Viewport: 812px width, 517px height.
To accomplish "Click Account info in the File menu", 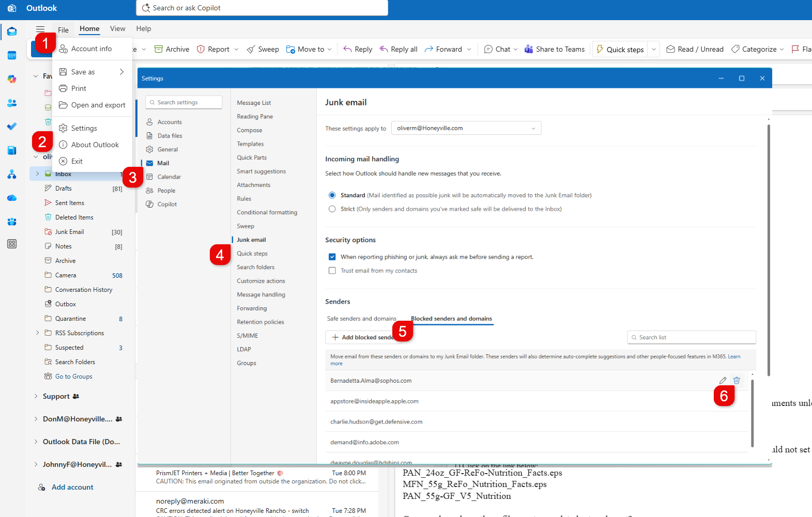I will [93, 49].
